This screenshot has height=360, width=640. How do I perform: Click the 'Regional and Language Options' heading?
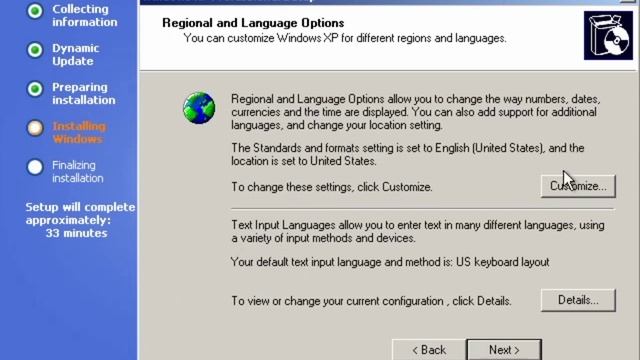click(253, 23)
